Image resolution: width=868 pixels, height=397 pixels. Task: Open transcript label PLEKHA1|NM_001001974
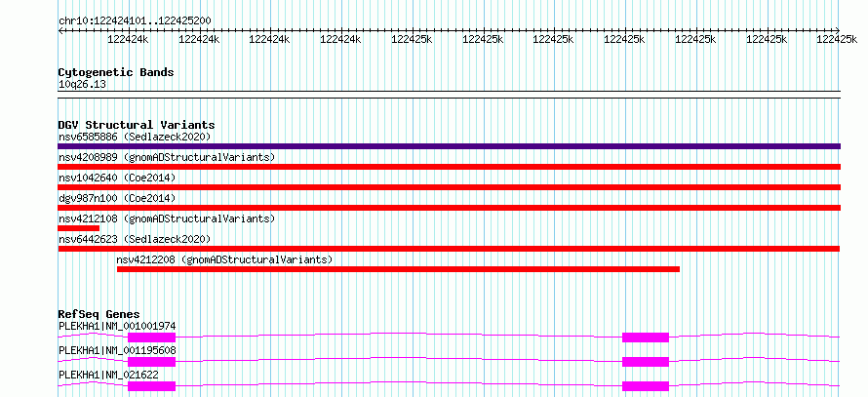[117, 326]
